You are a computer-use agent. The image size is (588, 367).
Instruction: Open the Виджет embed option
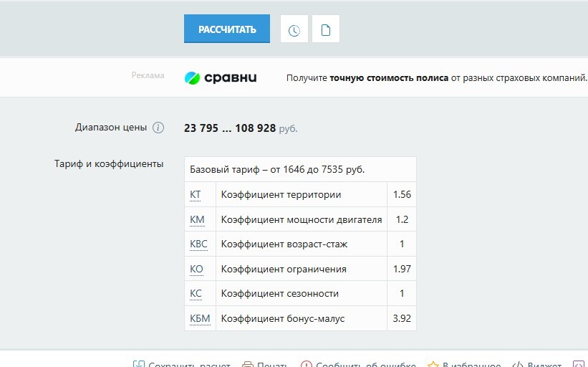537,365
